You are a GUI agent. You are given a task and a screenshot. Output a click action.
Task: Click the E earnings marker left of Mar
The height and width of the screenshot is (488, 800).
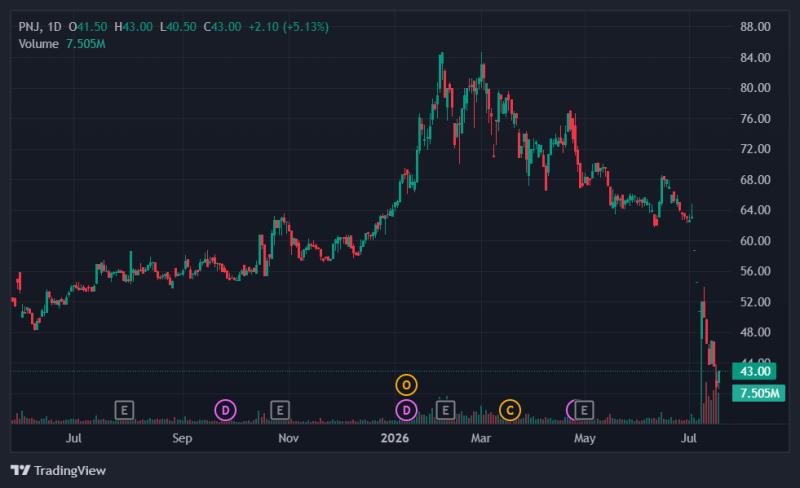(445, 410)
